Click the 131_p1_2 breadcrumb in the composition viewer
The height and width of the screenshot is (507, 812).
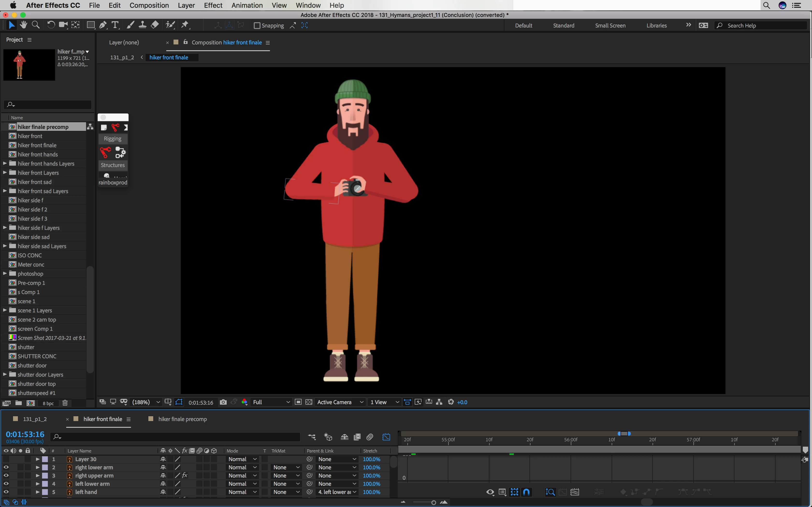122,57
